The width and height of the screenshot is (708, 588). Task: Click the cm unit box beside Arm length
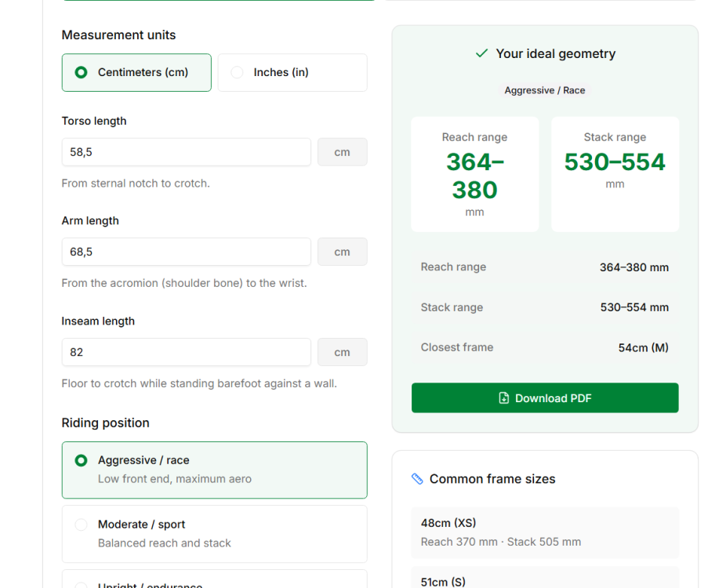(x=343, y=252)
